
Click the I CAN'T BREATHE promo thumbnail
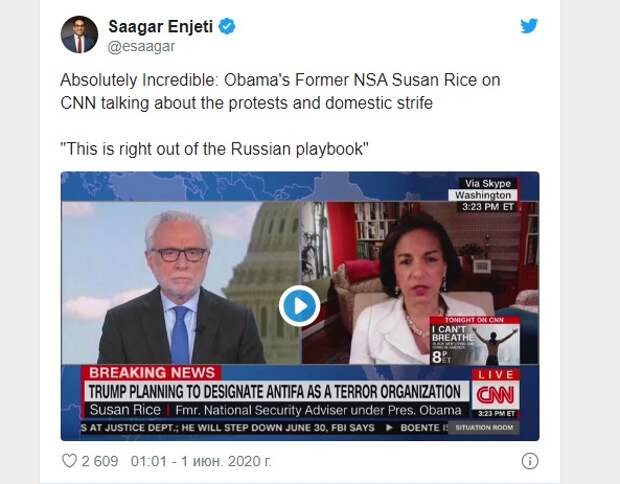coord(475,340)
